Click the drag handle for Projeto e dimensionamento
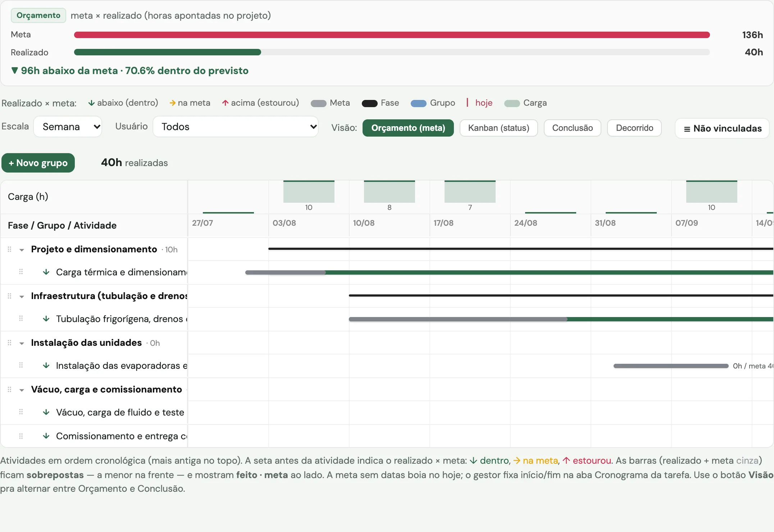 click(x=10, y=249)
